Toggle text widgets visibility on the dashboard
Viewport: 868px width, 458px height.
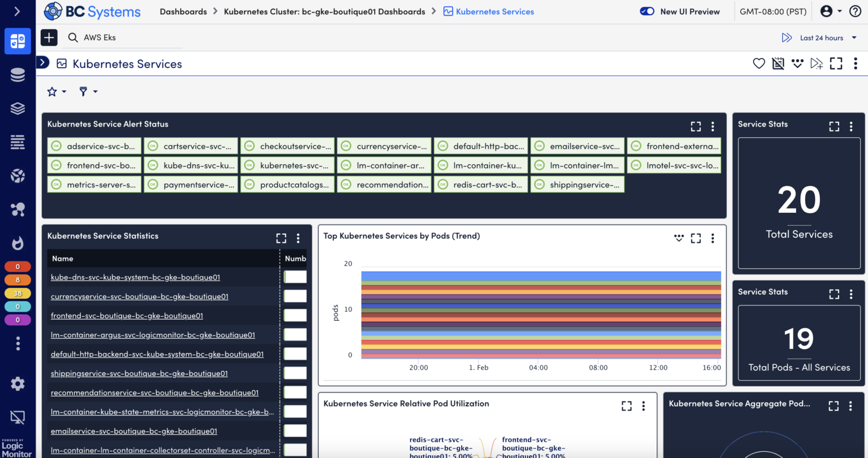pos(778,63)
